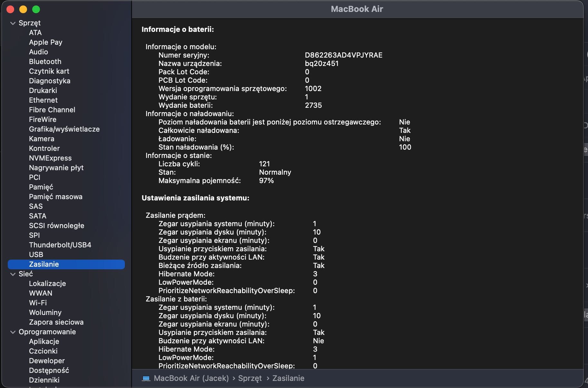Collapse the Oprogramowanie section chevron
Viewport: 588px width, 388px height.
[13, 332]
